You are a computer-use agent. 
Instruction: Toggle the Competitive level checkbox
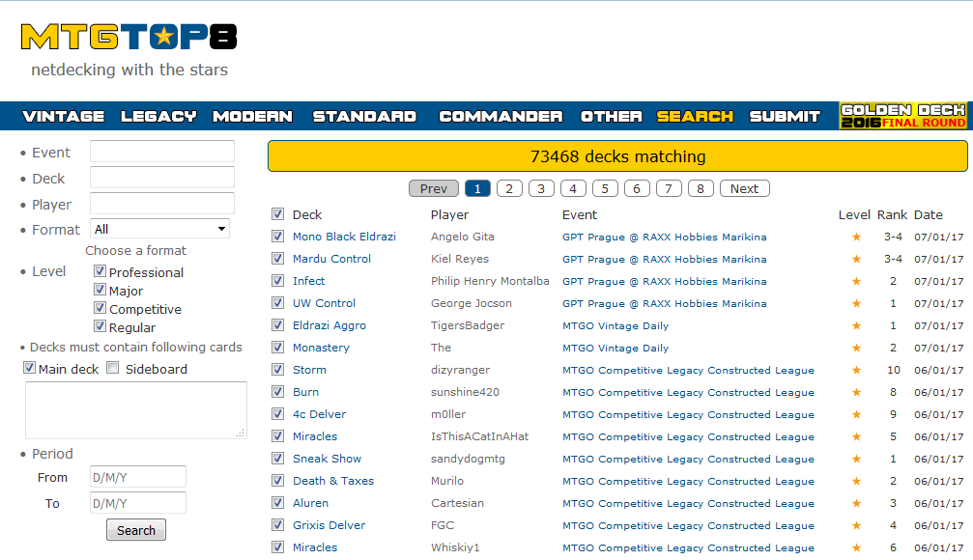100,308
